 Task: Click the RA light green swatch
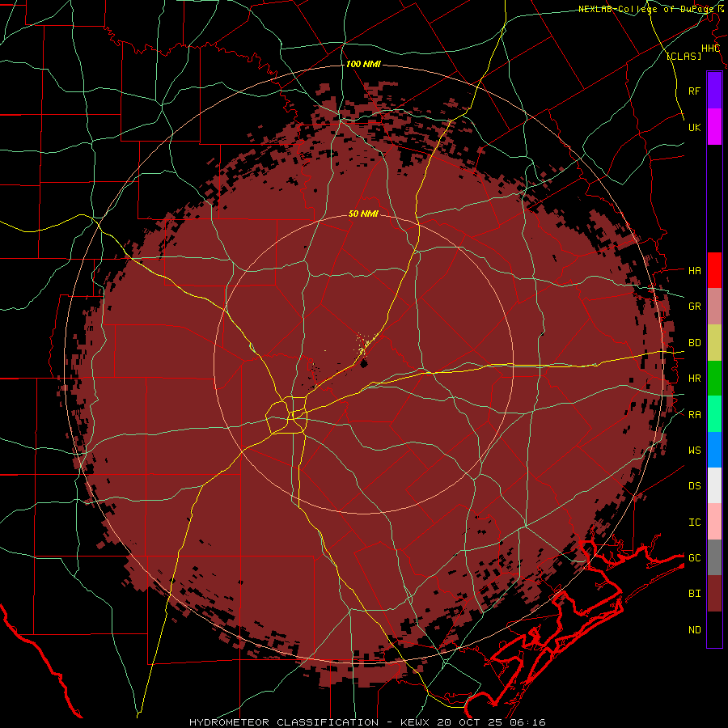714,414
